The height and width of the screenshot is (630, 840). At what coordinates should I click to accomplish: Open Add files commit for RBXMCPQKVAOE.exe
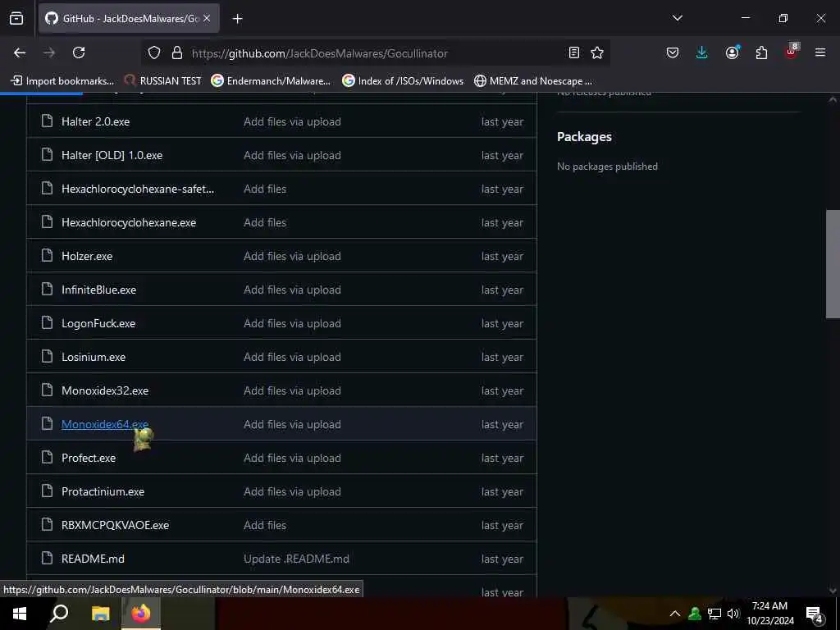[265, 525]
